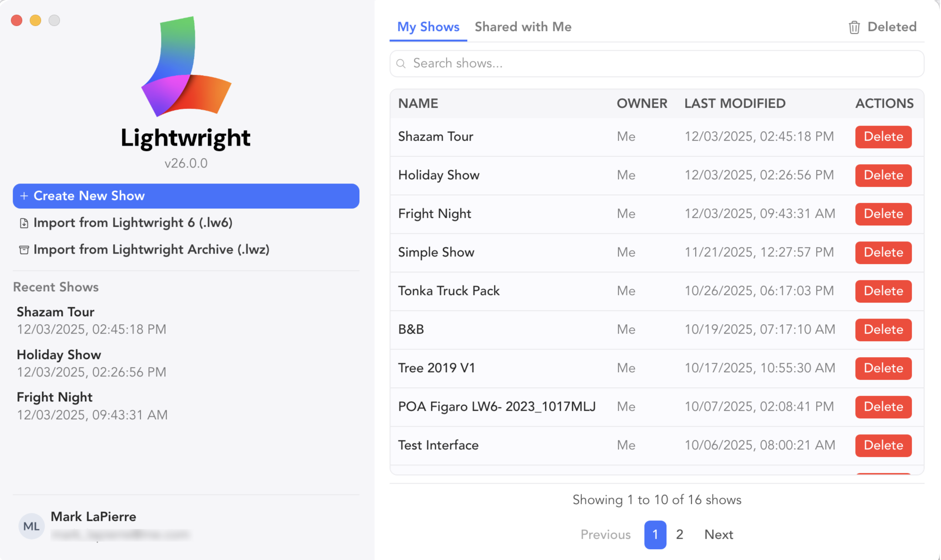Delete the Tonka Truck Pack show
The width and height of the screenshot is (941, 560).
[883, 291]
